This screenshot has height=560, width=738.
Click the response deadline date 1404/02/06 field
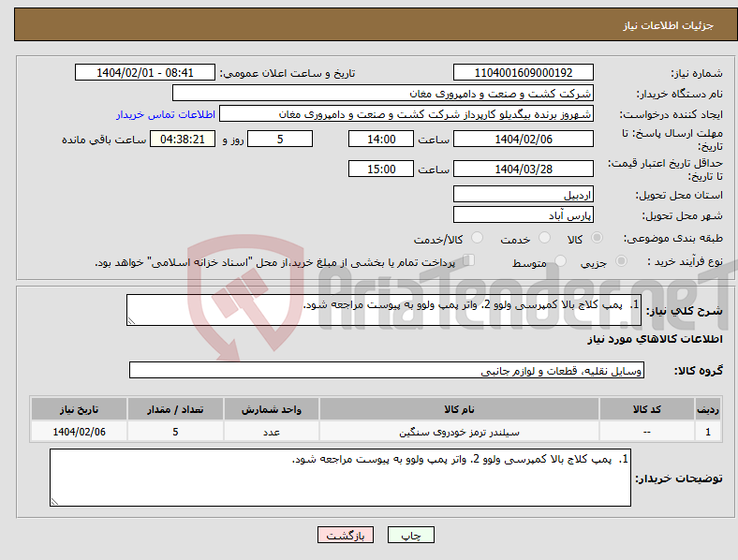click(x=523, y=140)
